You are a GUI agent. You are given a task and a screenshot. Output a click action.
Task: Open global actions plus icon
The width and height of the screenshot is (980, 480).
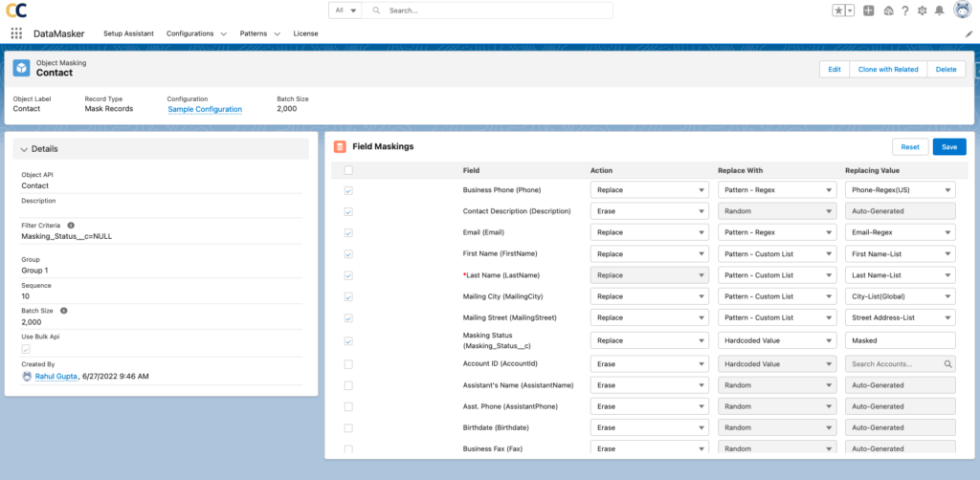tap(868, 11)
